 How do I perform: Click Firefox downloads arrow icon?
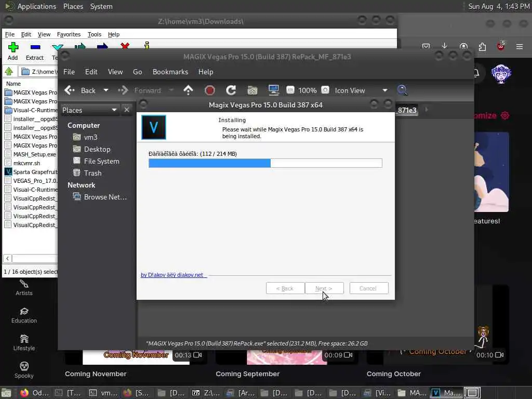pos(445,46)
